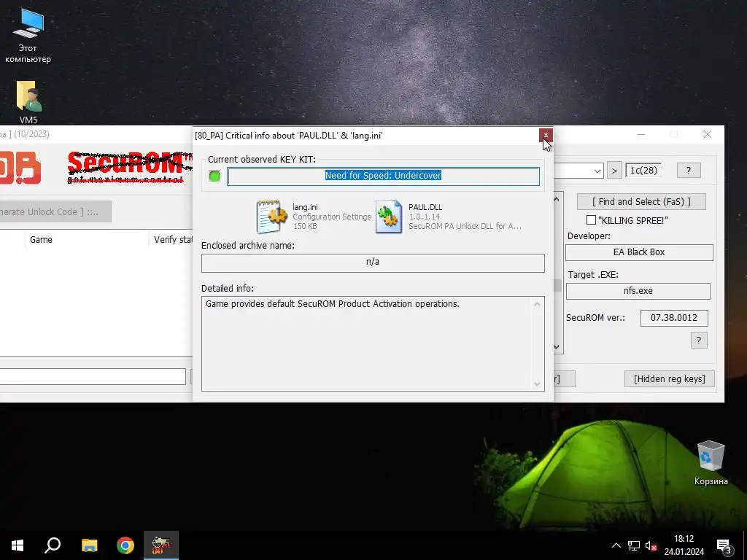747x560 pixels.
Task: Close the Critical info dialog
Action: click(x=546, y=135)
